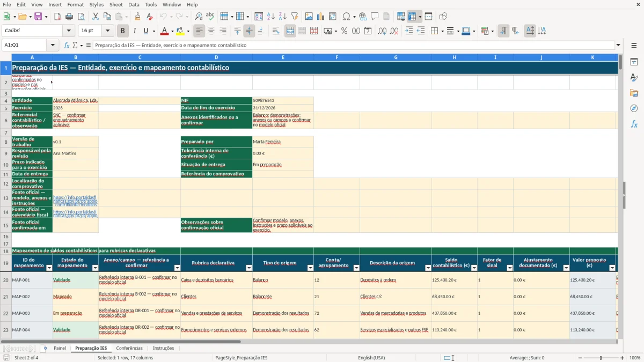Toggle Align Right
Screen dimensions: 644x362
(x=223, y=31)
